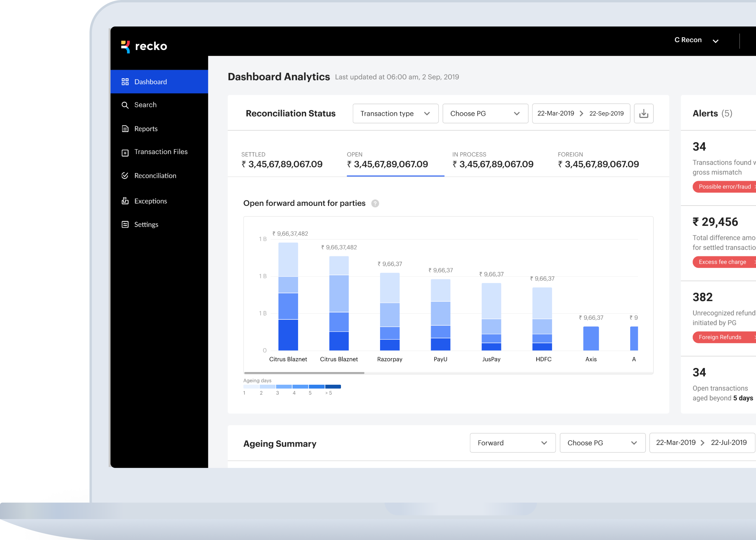Image resolution: width=756 pixels, height=540 pixels.
Task: Click the Search magnifier icon
Action: [125, 105]
